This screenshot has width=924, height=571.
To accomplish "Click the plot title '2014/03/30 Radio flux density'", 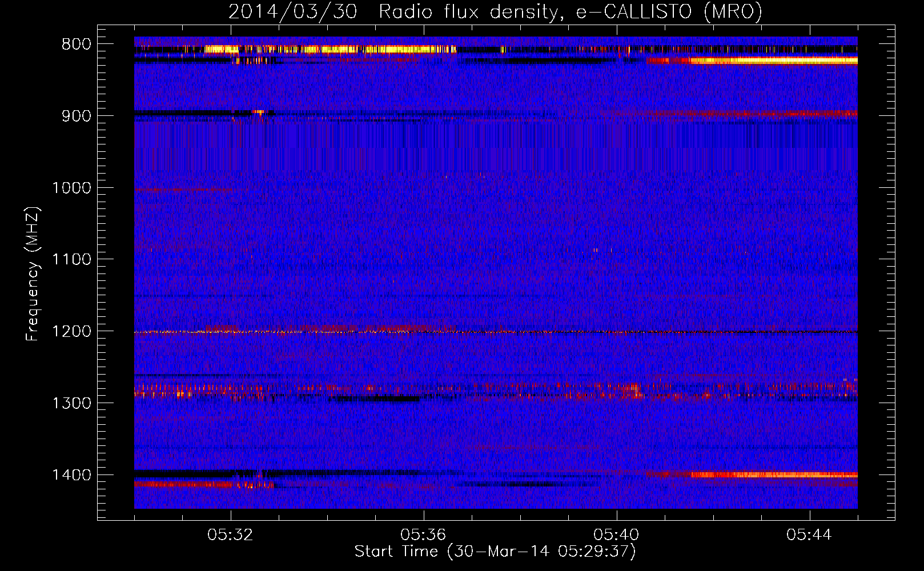I will 393,11.
